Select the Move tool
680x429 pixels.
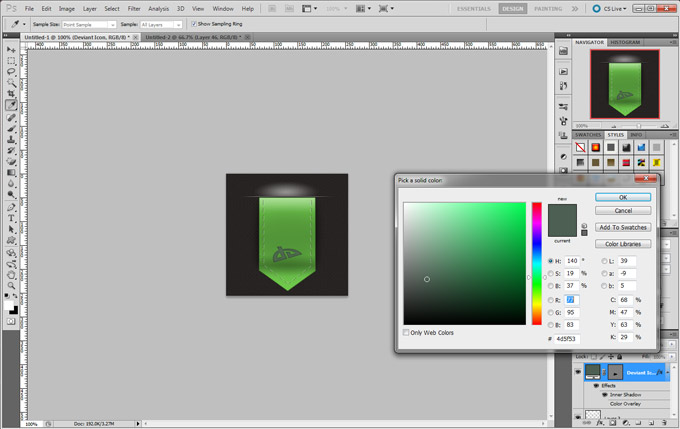12,49
